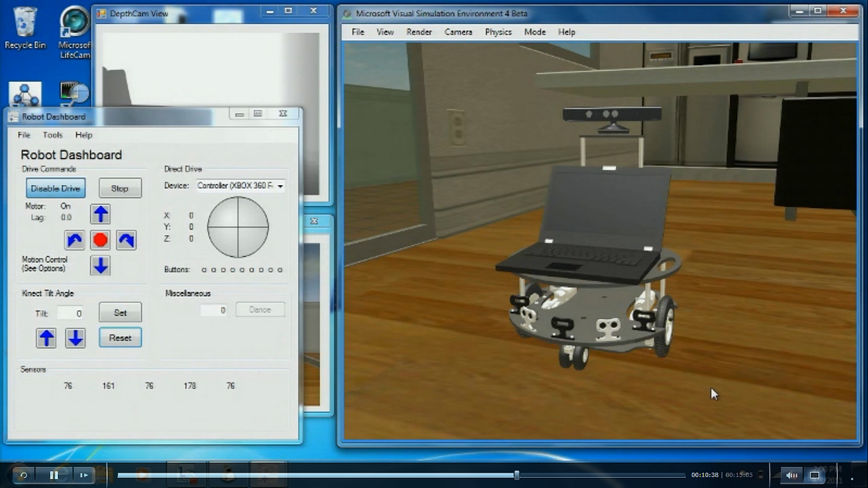The image size is (868, 488).
Task: Reset the Kinect tilt angle
Action: [x=120, y=337]
